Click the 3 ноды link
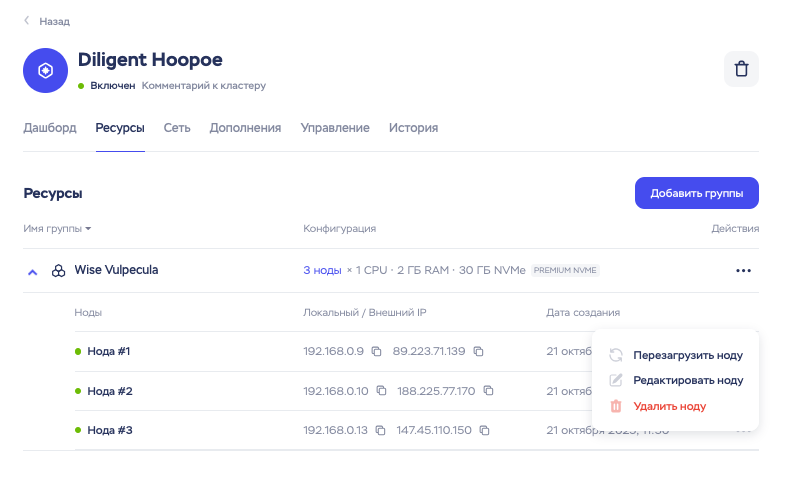The width and height of the screenshot is (790, 477). (x=322, y=270)
